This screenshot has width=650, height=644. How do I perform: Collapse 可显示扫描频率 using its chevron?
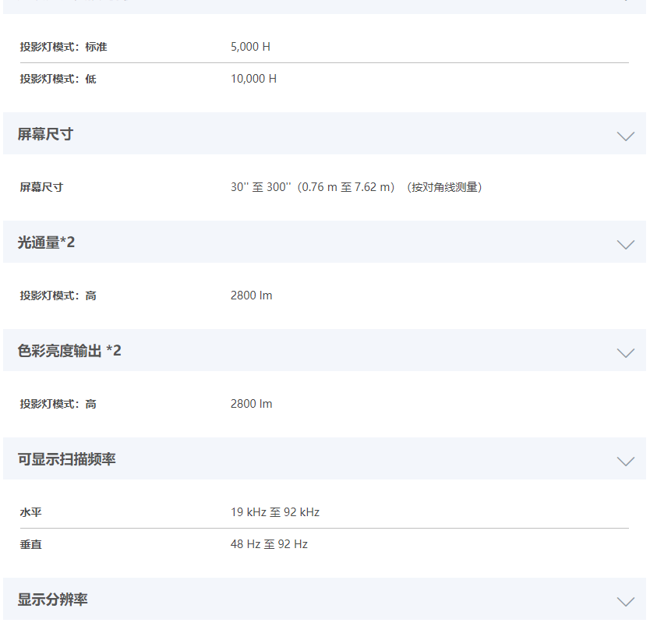626,461
